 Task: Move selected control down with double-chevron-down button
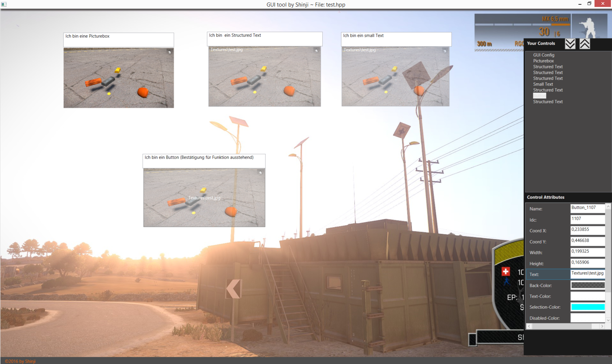click(570, 44)
